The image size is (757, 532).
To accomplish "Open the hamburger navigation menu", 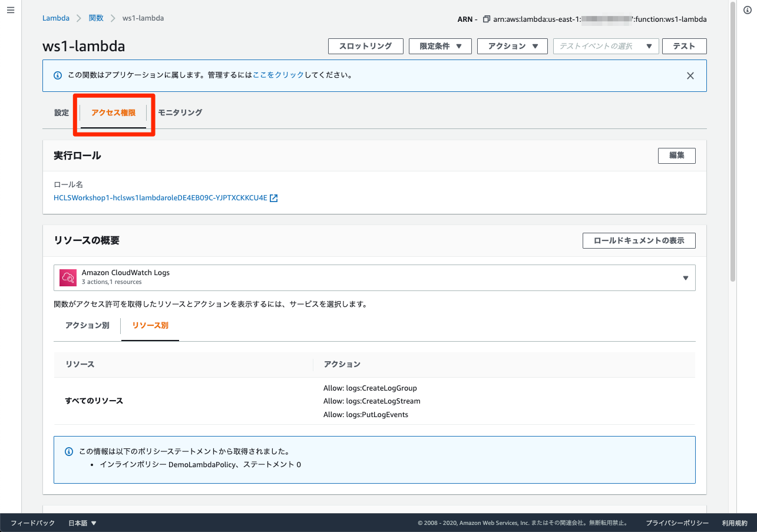I will tap(10, 11).
